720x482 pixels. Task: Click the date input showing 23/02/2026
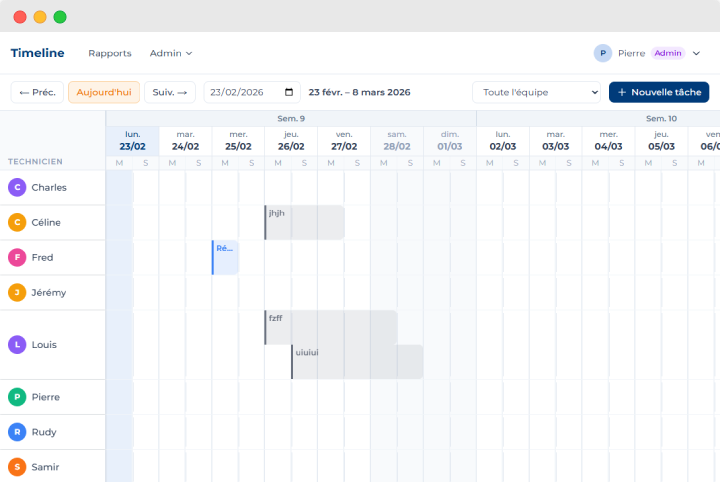tap(243, 92)
